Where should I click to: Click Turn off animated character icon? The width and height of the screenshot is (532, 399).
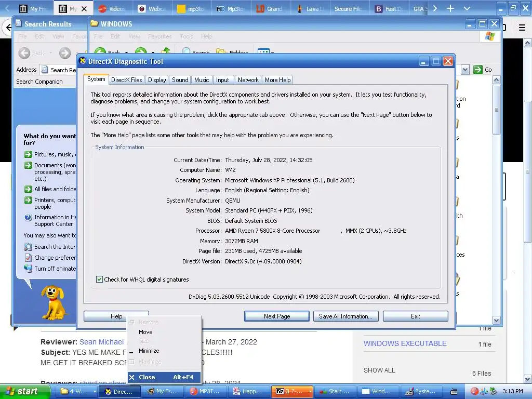coord(28,268)
